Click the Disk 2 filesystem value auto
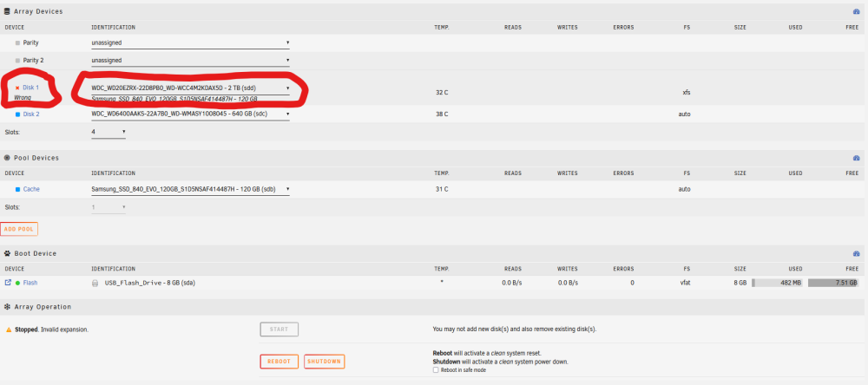Viewport: 868px width, 385px height. coord(684,114)
